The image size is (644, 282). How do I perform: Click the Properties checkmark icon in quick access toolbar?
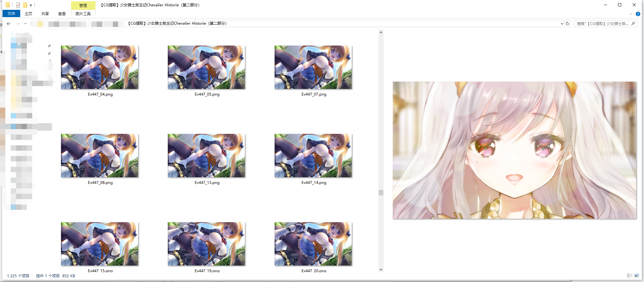[18, 5]
